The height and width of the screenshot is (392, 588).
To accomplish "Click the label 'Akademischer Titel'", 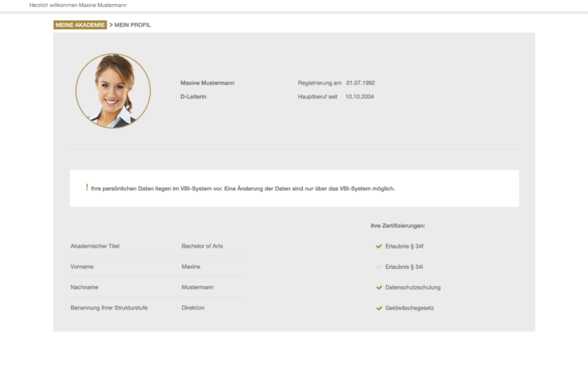I will tap(95, 246).
